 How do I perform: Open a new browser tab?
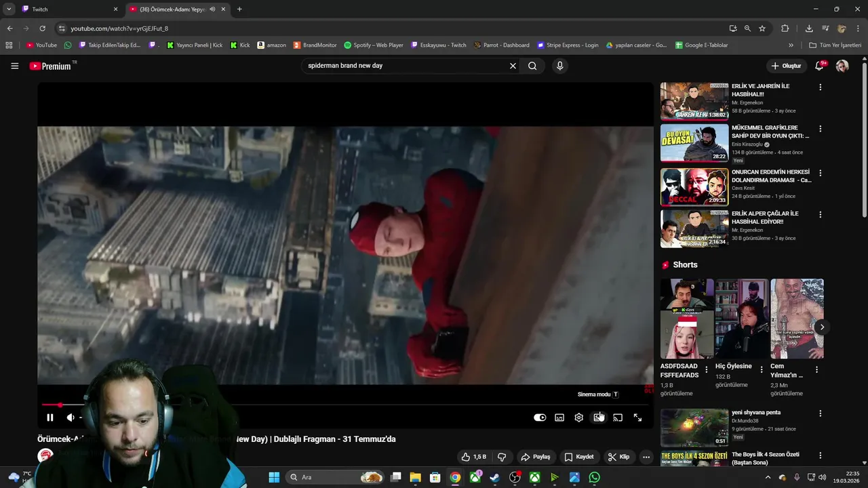pyautogui.click(x=239, y=9)
